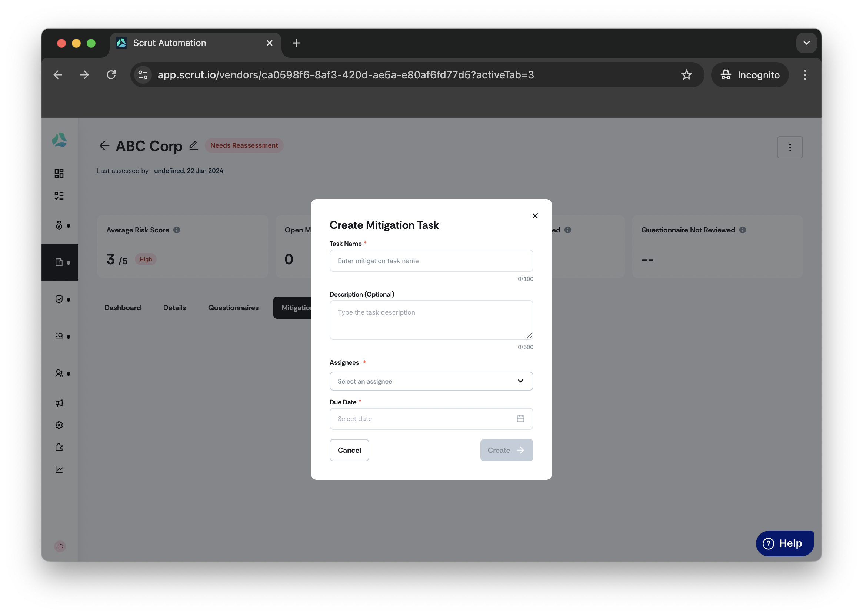The width and height of the screenshot is (863, 616).
Task: Open the dashboard grid icon in sidebar
Action: click(59, 173)
